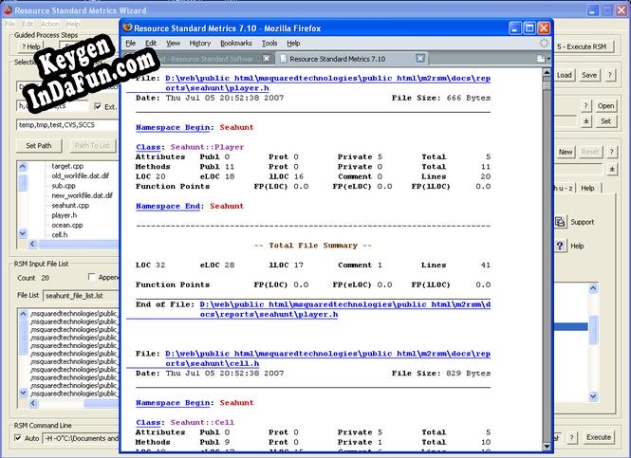Select new_workfile.dat.dif in the file tree

point(82,196)
